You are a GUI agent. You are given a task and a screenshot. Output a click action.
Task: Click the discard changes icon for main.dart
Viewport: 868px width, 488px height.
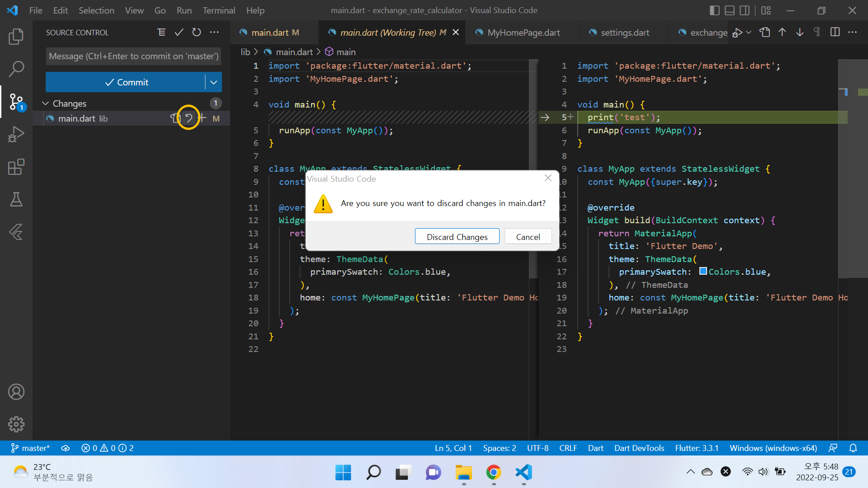click(189, 118)
